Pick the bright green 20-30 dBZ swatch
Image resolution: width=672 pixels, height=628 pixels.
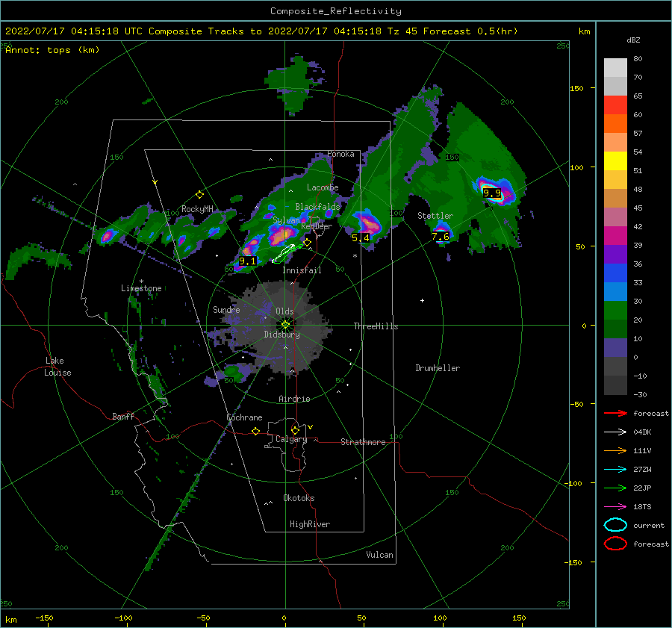coord(615,311)
